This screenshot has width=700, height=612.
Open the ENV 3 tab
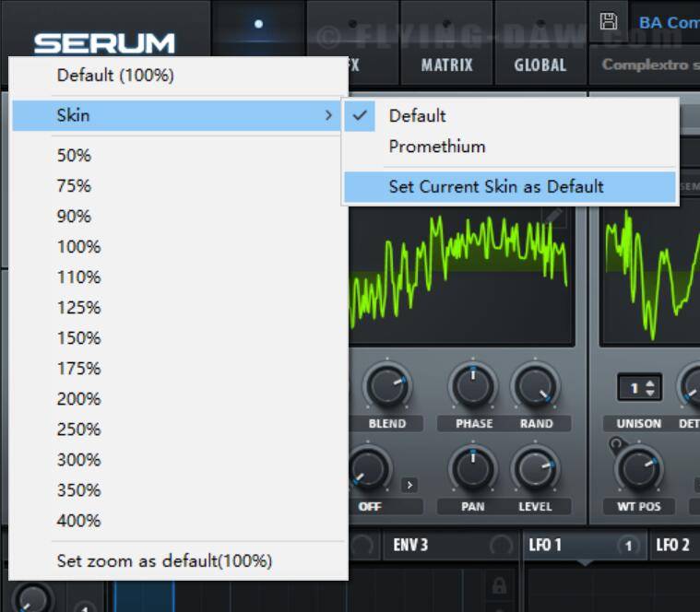[x=450, y=545]
